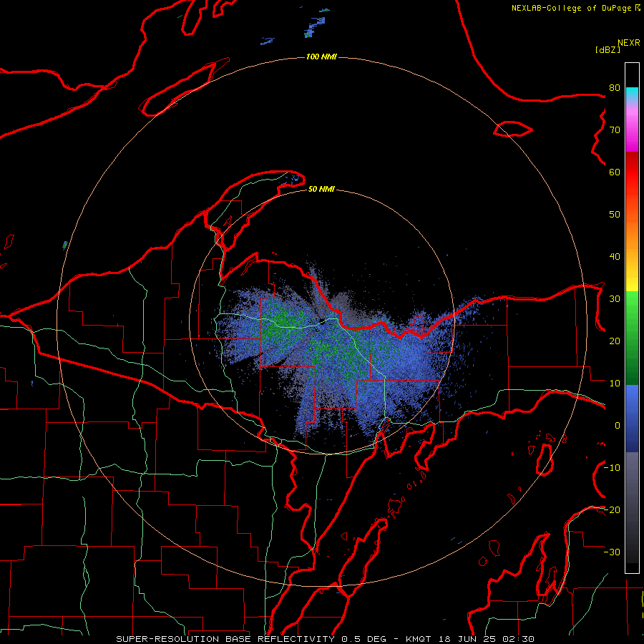Screen dimensions: 644x644
Task: Pick the red segment of the color bar
Action: point(632,172)
